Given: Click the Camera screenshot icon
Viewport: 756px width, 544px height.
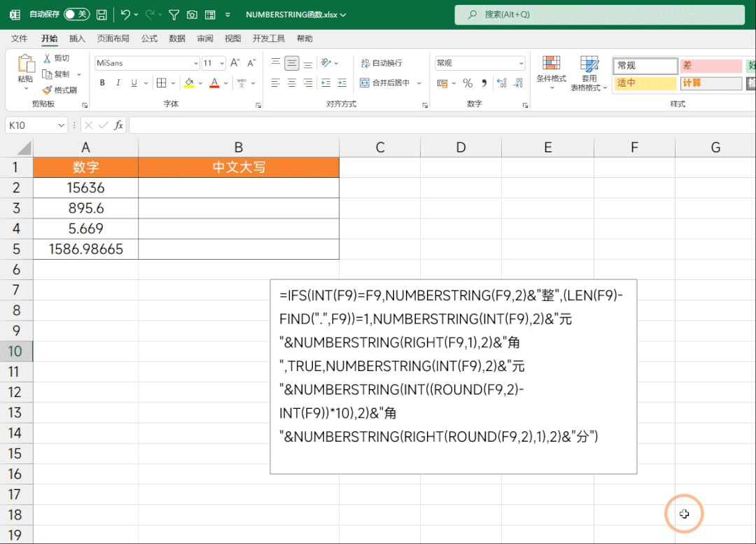Looking at the screenshot, I should point(192,15).
